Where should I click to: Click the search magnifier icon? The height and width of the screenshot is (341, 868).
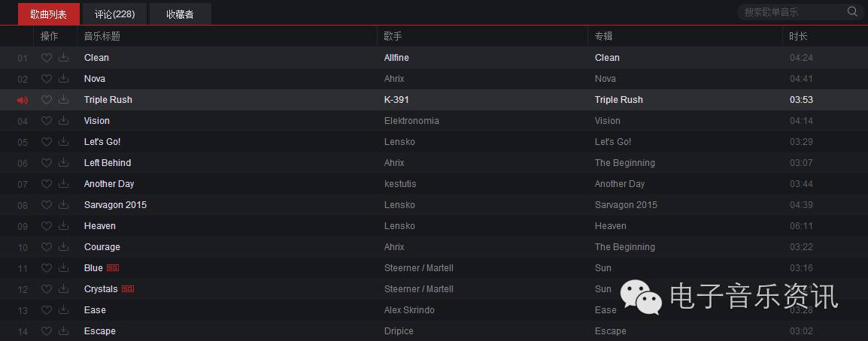pos(852,11)
